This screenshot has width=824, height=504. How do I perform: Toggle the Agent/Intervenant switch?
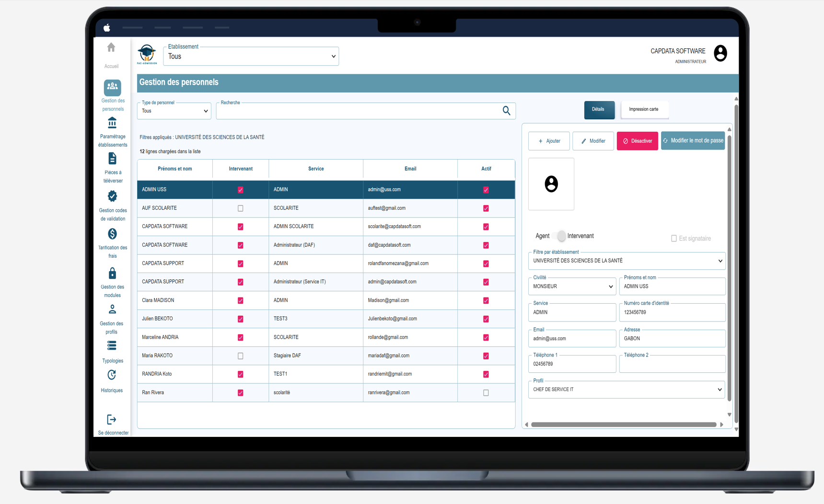559,236
